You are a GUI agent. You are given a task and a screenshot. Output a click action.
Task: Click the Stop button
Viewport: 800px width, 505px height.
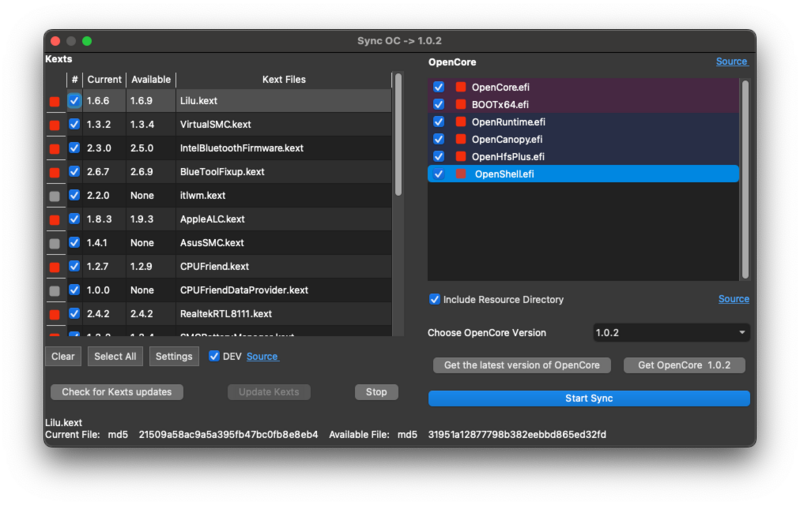click(377, 392)
